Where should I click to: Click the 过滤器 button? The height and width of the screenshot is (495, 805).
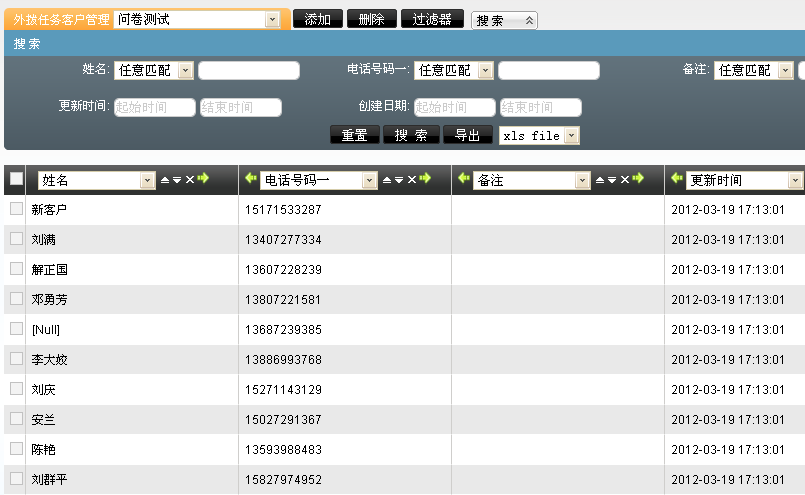coord(432,19)
